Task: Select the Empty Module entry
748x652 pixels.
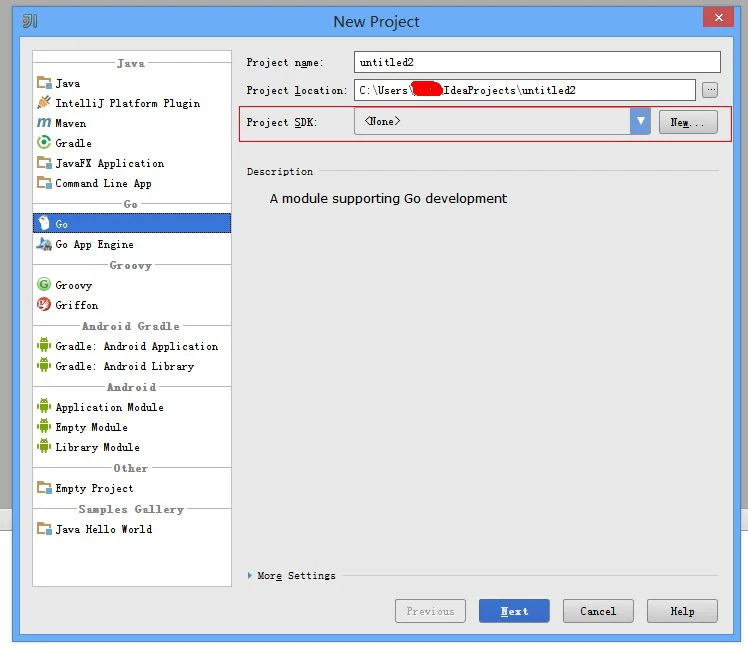Action: 92,427
